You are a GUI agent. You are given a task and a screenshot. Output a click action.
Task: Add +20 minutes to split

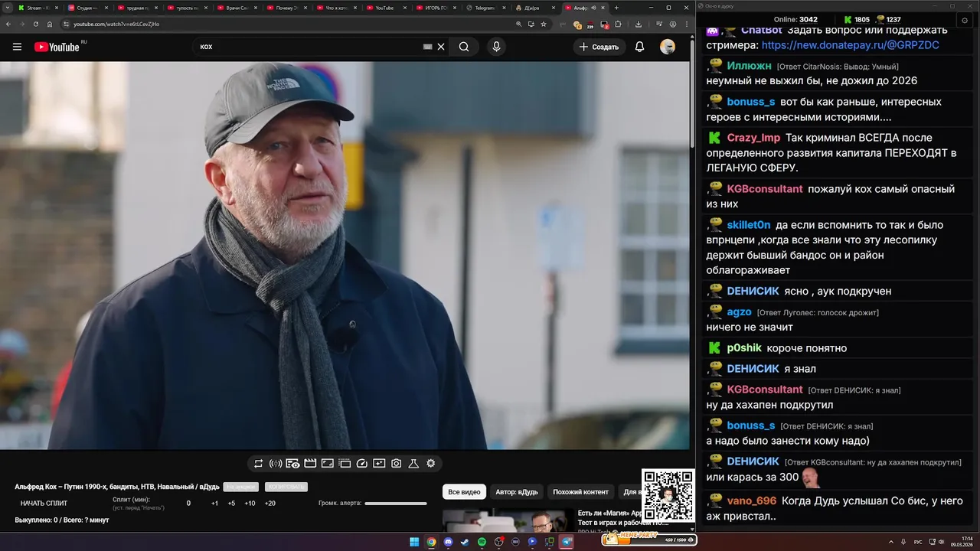coord(269,504)
